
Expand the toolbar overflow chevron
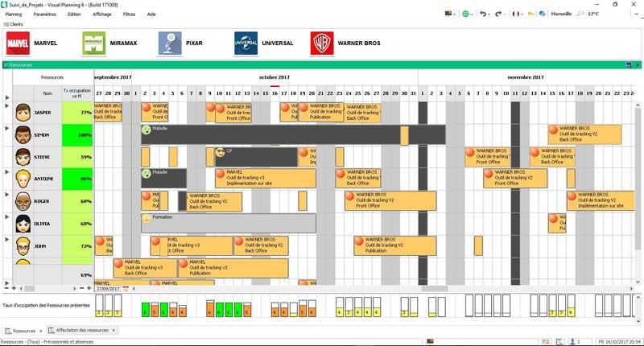636,14
